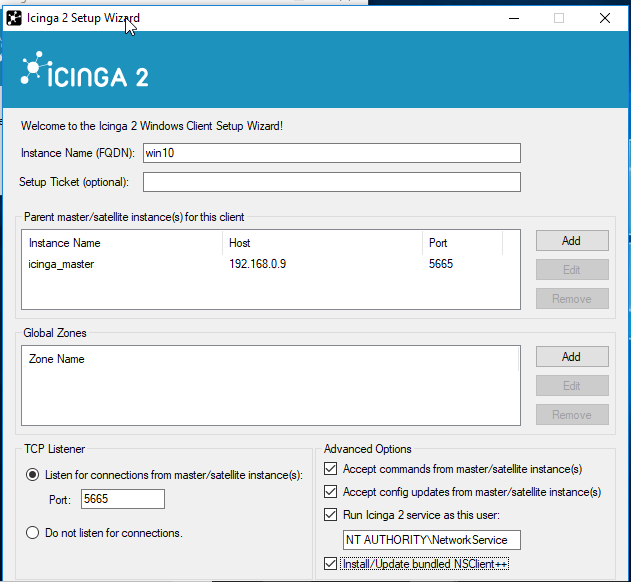Toggle Run Icinga 2 service as this user
This screenshot has height=582, width=631.
coord(330,515)
